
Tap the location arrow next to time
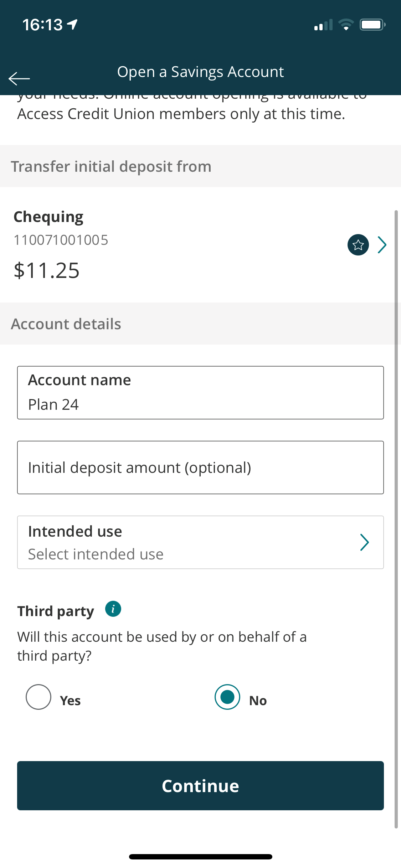(x=73, y=25)
